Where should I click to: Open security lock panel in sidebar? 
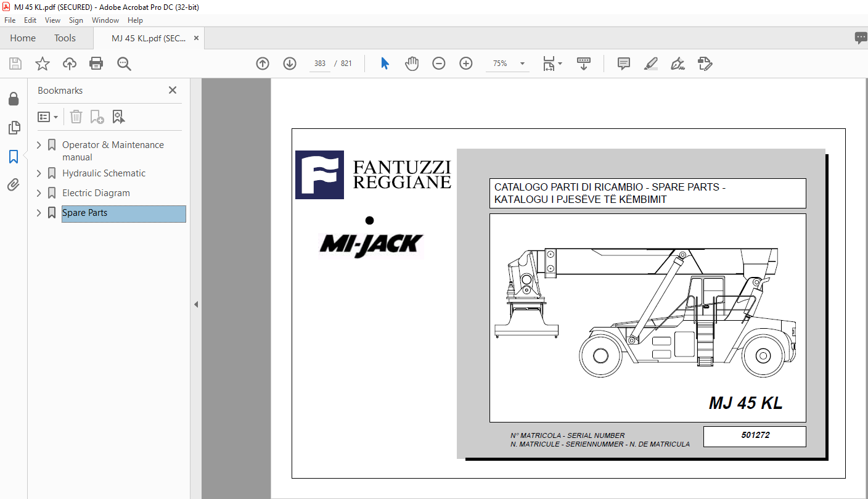point(14,99)
